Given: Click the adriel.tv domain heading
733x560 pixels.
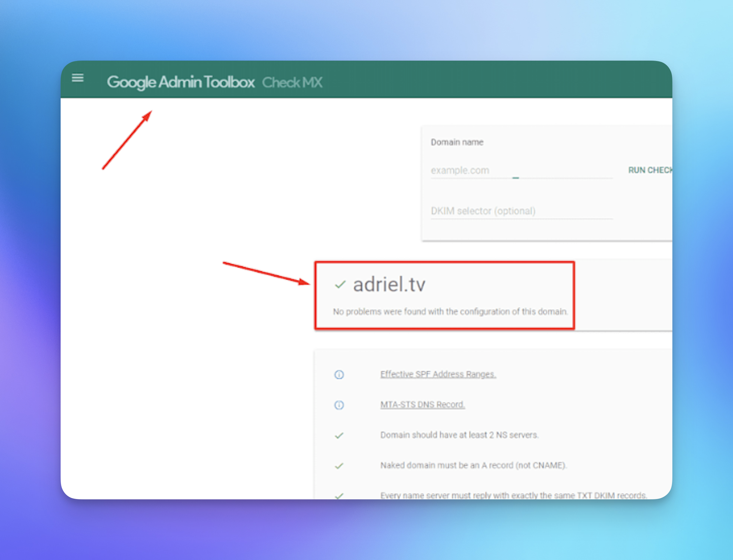Looking at the screenshot, I should tap(389, 284).
